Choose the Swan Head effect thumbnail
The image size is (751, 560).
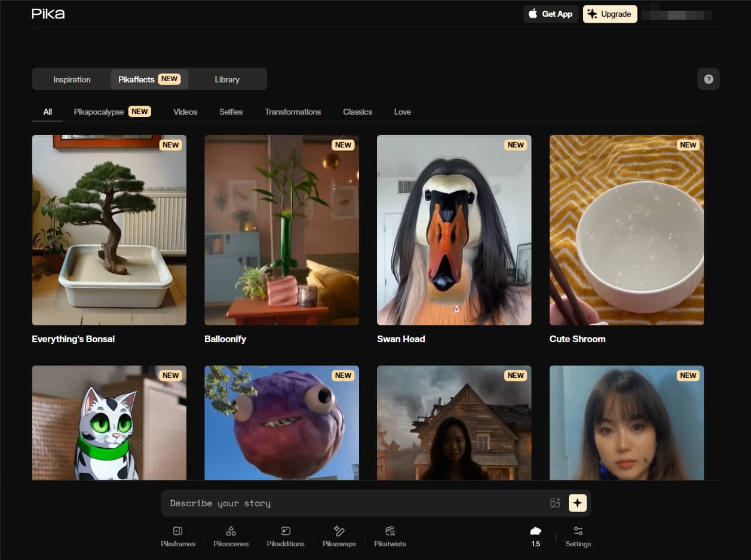pyautogui.click(x=454, y=230)
